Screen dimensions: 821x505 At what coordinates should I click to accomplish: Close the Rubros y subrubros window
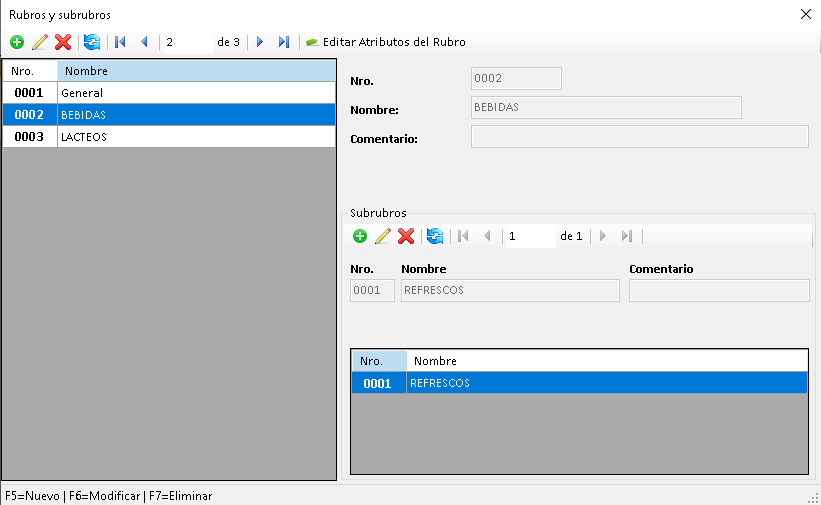[x=806, y=14]
